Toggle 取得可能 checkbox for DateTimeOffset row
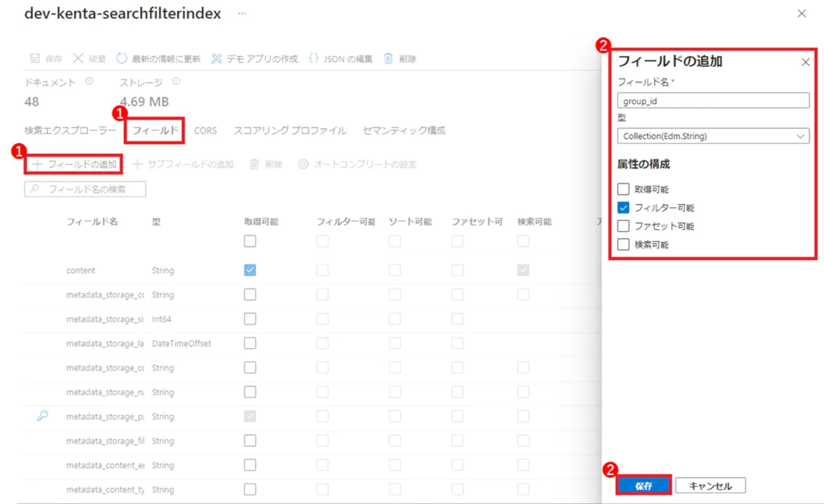The width and height of the screenshot is (824, 504). [x=250, y=343]
